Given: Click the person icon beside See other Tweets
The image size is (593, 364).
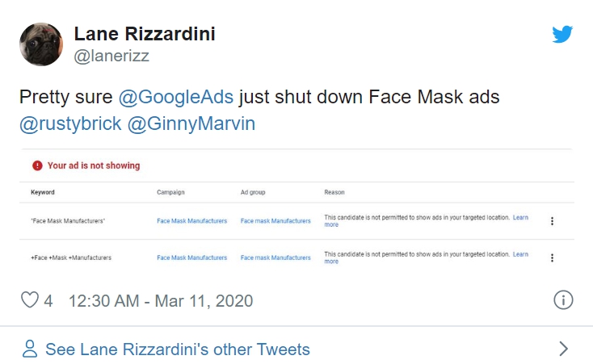Looking at the screenshot, I should [31, 349].
